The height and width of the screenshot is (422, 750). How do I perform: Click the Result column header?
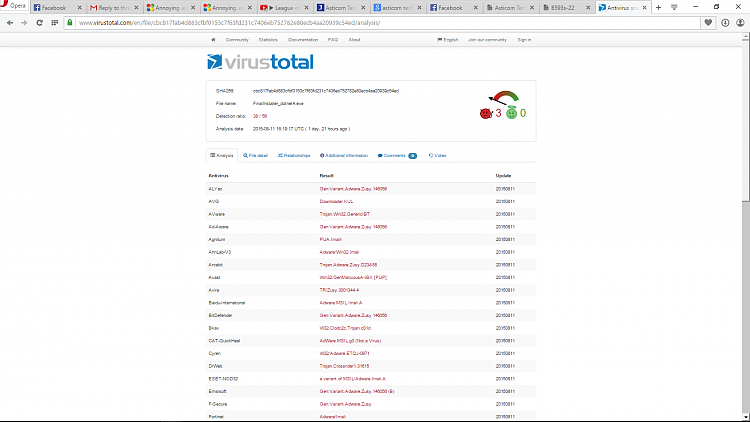[x=326, y=176]
